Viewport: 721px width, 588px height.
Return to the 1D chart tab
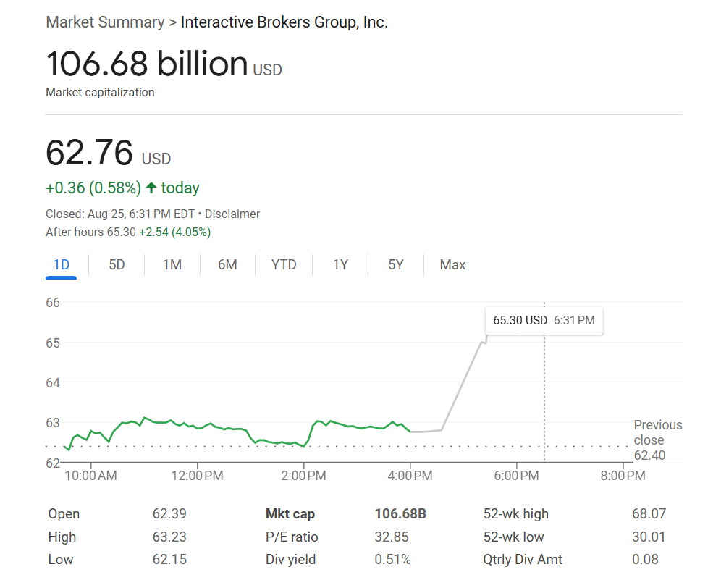(61, 264)
